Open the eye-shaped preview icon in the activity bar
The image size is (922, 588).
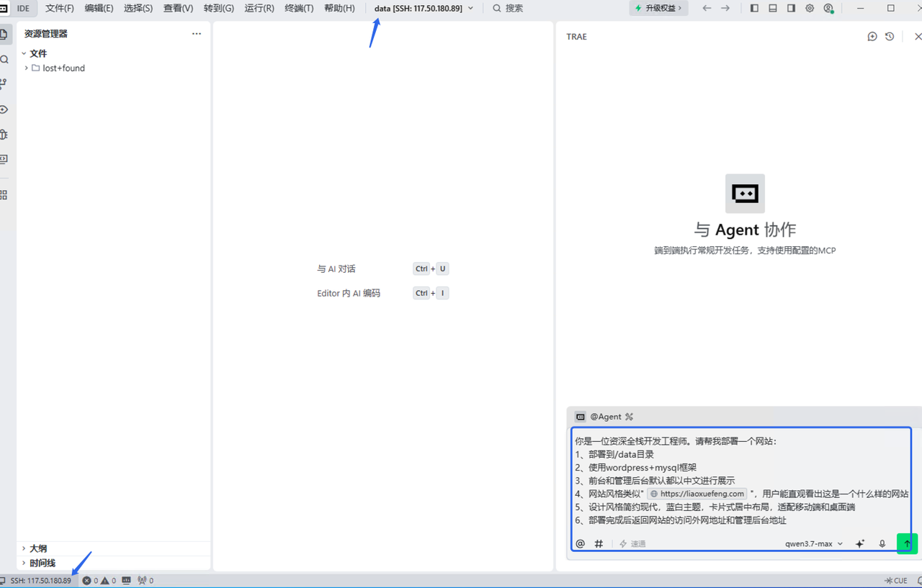pyautogui.click(x=4, y=109)
